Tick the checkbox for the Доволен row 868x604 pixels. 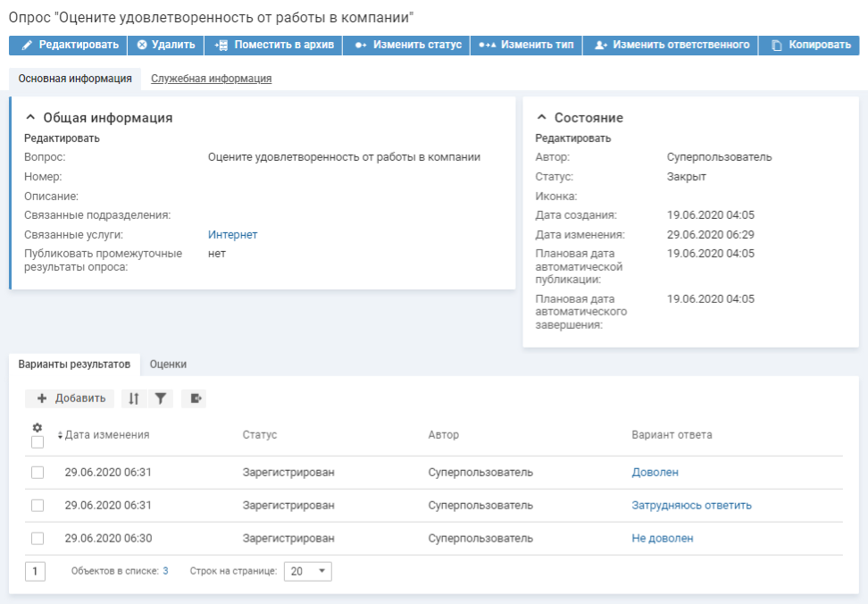[38, 473]
